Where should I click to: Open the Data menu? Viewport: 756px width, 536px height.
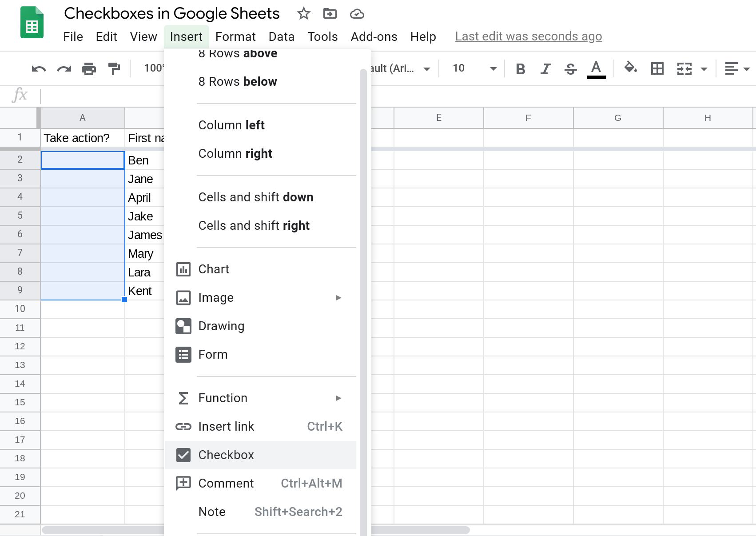pos(282,36)
